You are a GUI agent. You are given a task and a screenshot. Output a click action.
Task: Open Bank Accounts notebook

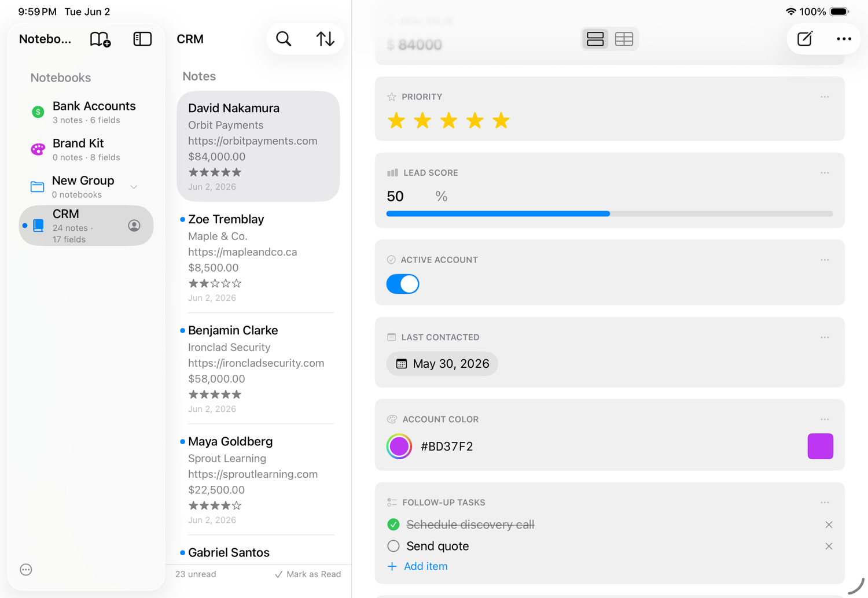(x=86, y=112)
